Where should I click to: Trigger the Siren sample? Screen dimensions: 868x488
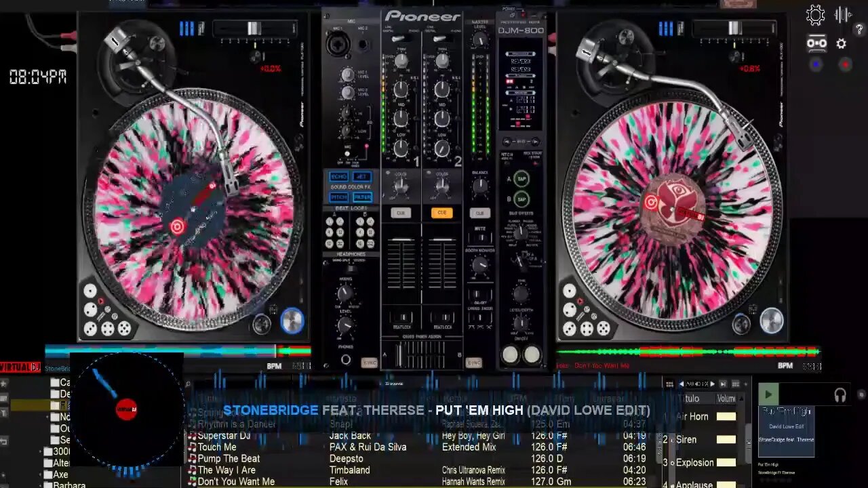point(686,439)
